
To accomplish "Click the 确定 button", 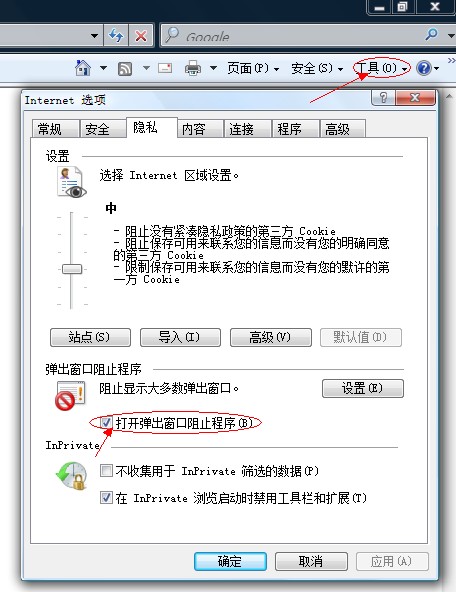I will tap(230, 561).
